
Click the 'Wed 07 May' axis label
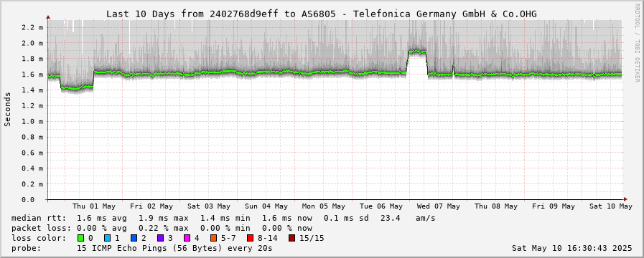coord(438,206)
